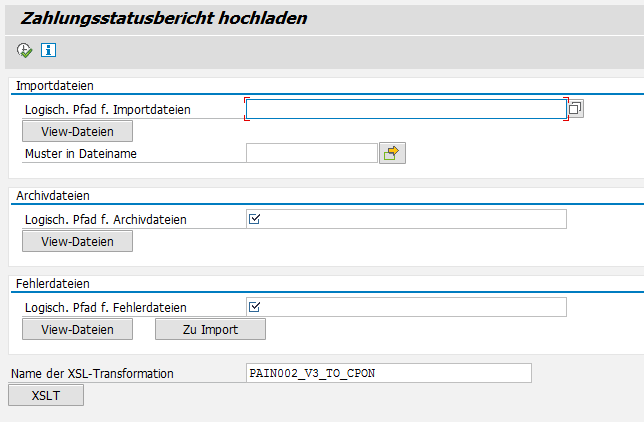Click the Execute (clock with checkmark) icon
This screenshot has height=422, width=644.
[x=24, y=50]
